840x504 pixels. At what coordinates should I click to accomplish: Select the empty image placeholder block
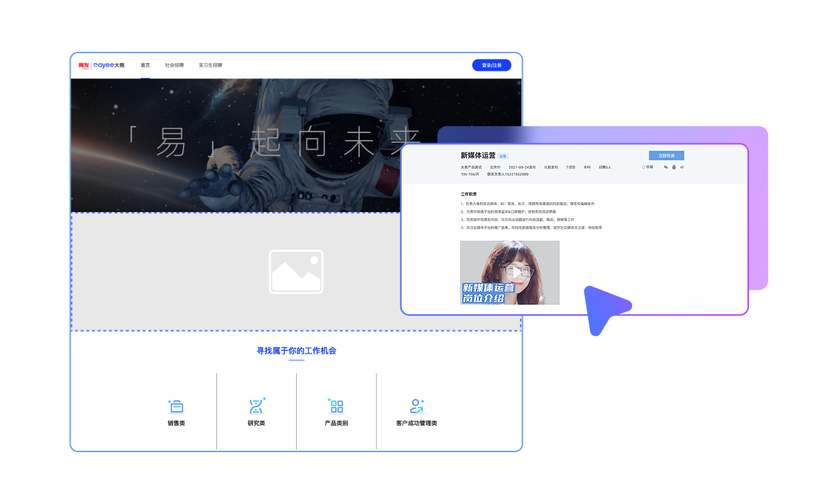pos(296,272)
